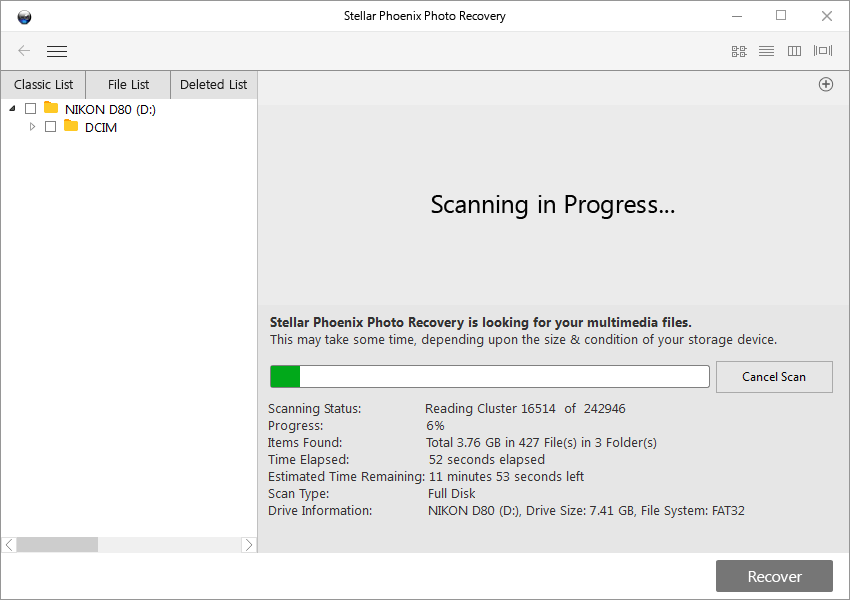Viewport: 850px width, 600px height.
Task: Click the DCIM folder icon
Action: (71, 126)
